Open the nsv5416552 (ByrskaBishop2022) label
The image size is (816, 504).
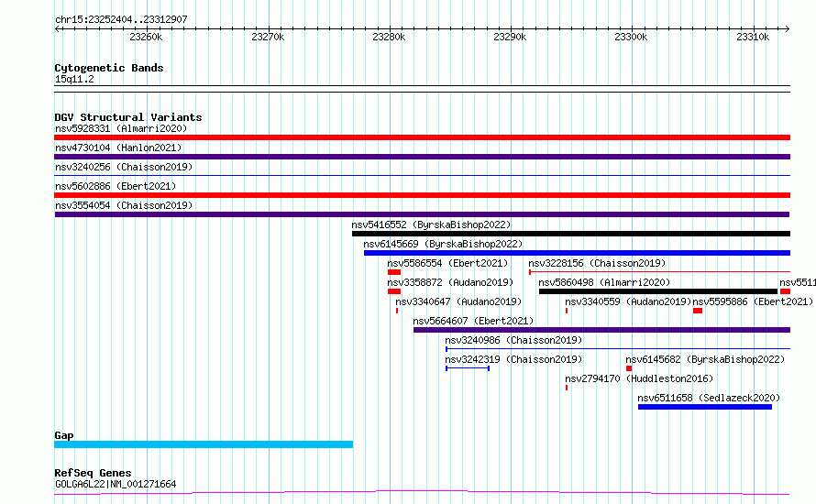pyautogui.click(x=432, y=225)
